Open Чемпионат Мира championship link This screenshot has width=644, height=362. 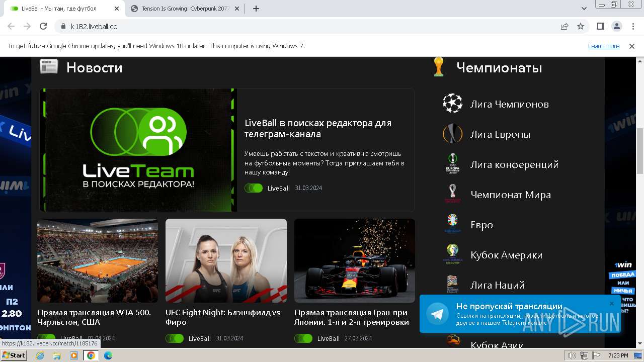[510, 195]
